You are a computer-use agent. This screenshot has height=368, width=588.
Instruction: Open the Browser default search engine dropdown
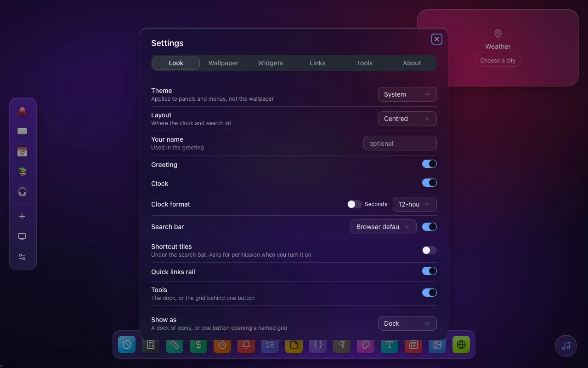click(x=384, y=227)
